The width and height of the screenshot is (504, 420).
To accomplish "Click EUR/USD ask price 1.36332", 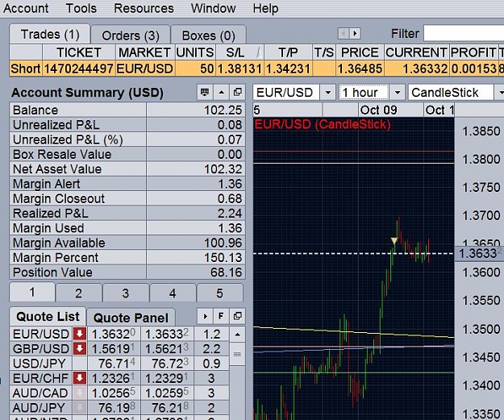I will (166, 334).
